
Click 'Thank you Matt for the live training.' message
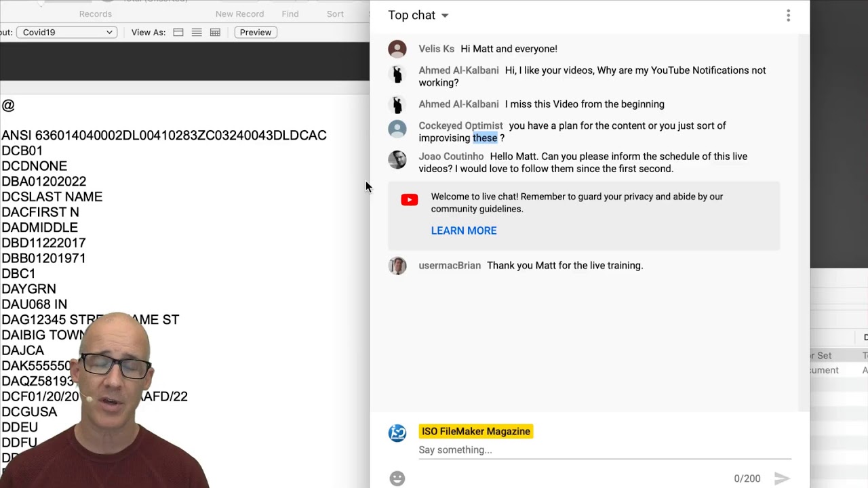(565, 266)
